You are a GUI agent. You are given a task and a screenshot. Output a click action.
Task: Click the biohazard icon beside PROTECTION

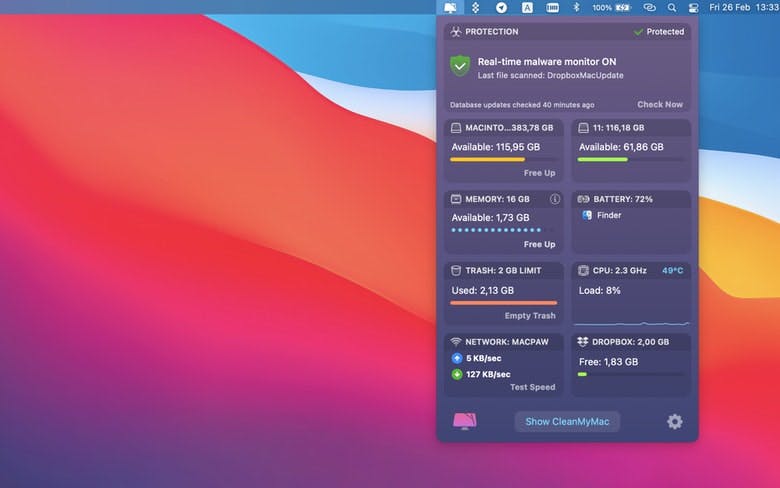(x=456, y=32)
